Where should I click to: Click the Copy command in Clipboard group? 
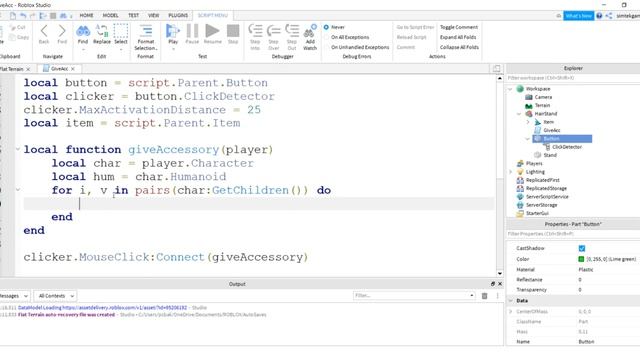coord(19,37)
